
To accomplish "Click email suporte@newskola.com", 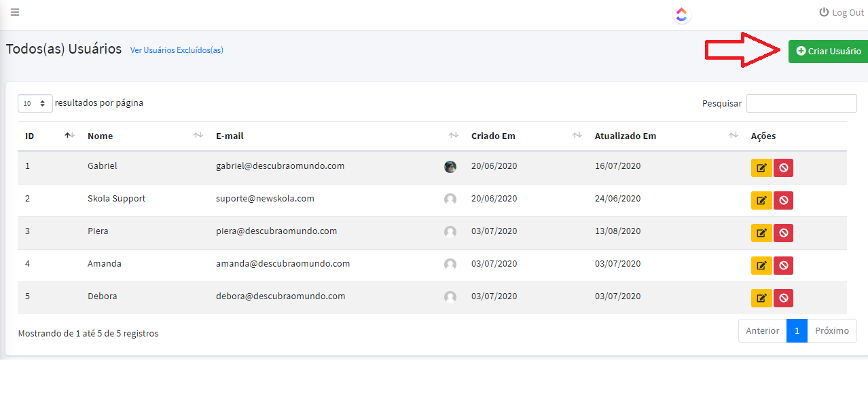I will point(265,198).
